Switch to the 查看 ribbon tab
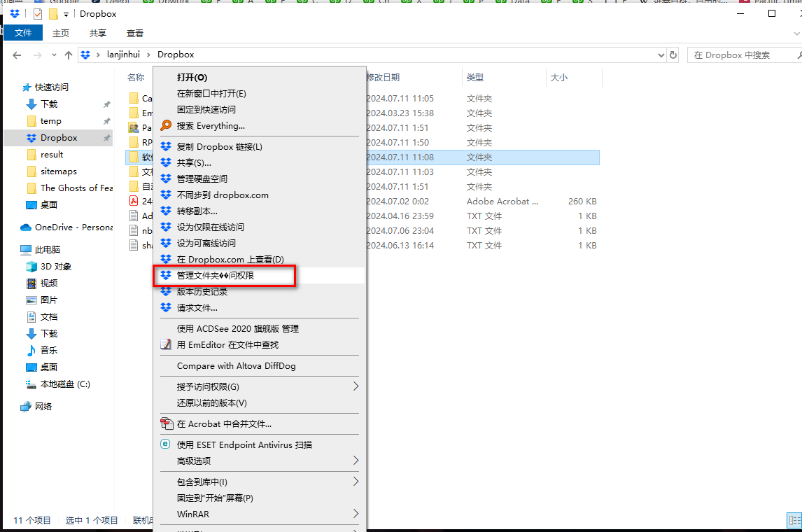This screenshot has height=532, width=802. point(134,33)
